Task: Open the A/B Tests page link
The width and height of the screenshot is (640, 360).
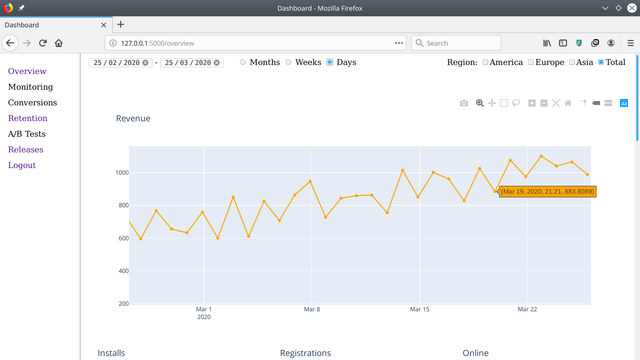Action: [x=27, y=134]
